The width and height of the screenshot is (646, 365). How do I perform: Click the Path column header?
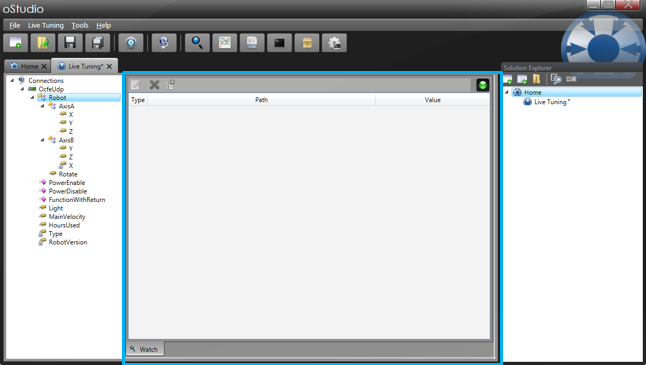(x=261, y=100)
